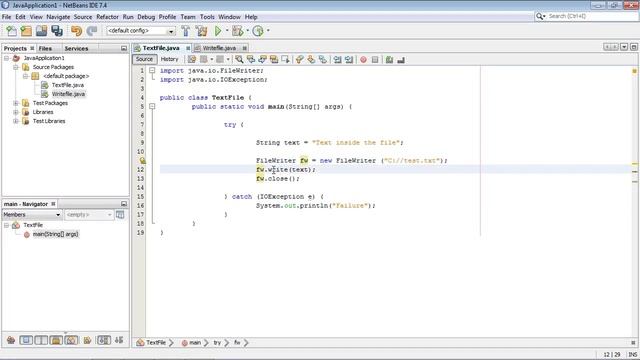Toggle Show Non-Public Members filter in Navigator
The height and width of the screenshot is (360, 640).
[56, 340]
